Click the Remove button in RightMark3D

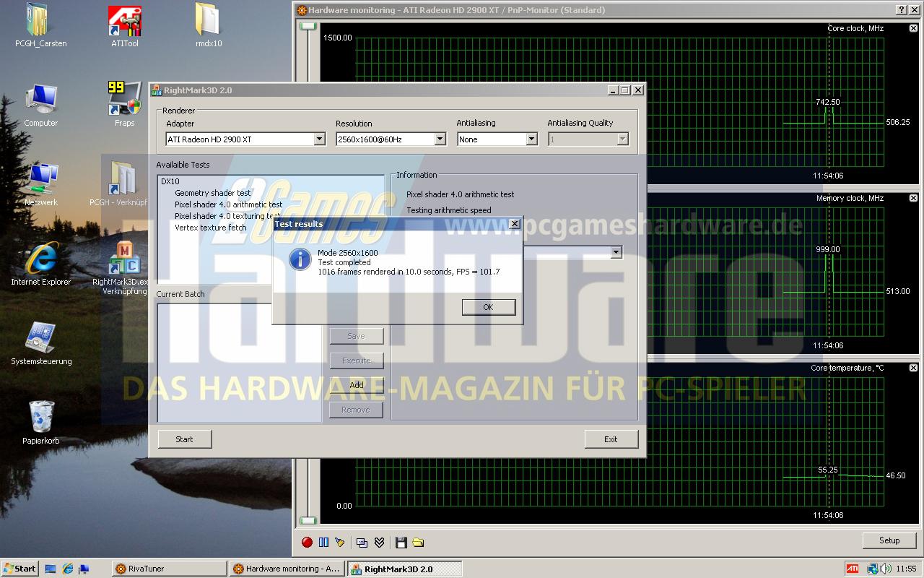(x=357, y=410)
